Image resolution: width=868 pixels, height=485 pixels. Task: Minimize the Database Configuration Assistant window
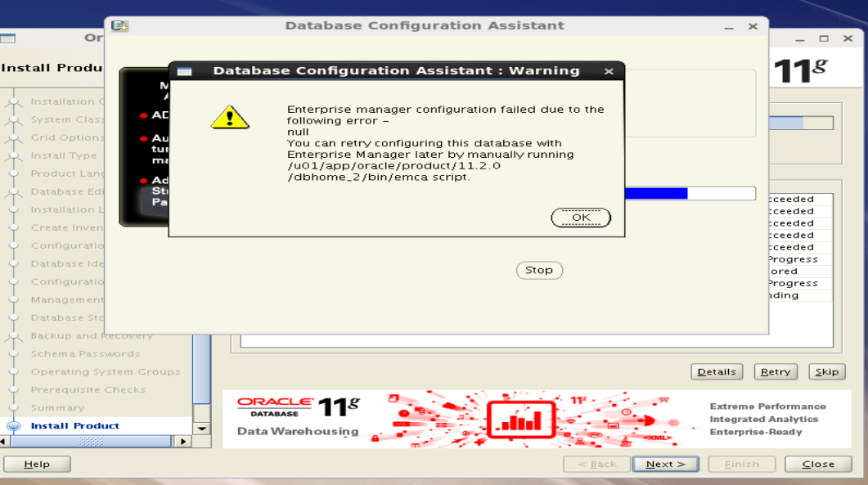[x=729, y=26]
